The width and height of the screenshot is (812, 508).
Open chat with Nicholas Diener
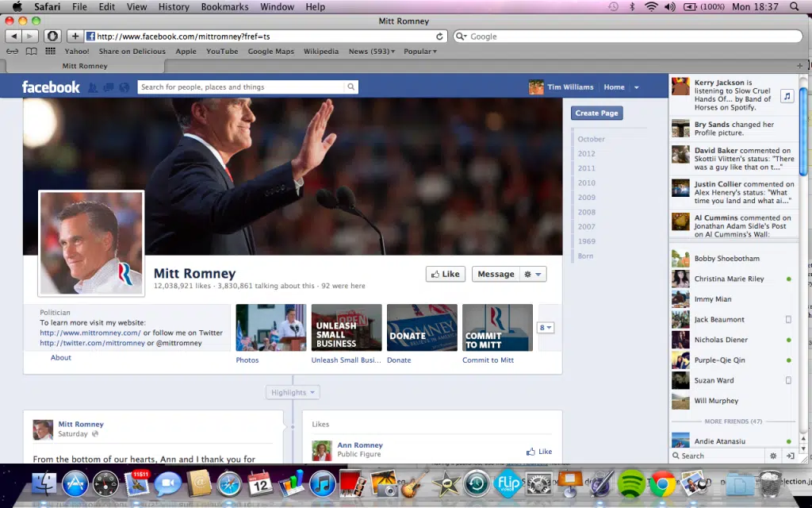pos(733,340)
